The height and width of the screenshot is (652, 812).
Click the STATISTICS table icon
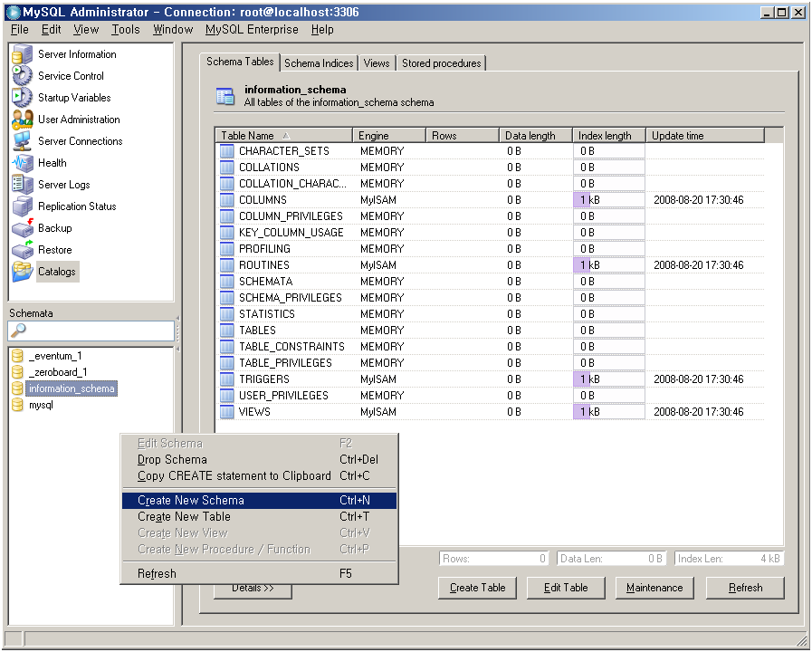[x=227, y=314]
